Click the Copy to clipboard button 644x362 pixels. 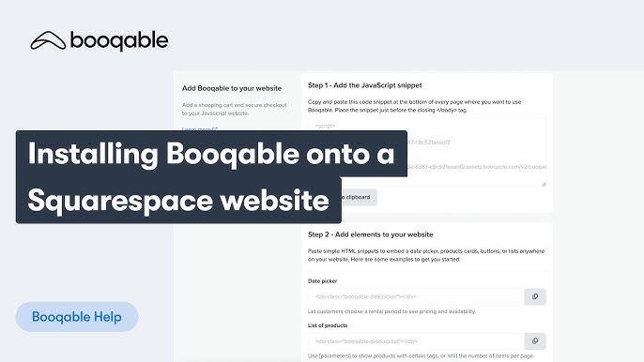click(359, 198)
